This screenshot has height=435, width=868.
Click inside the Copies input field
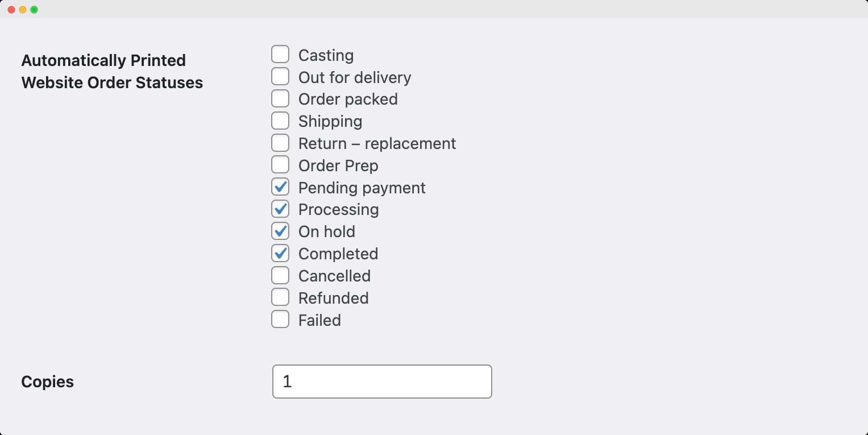point(382,382)
